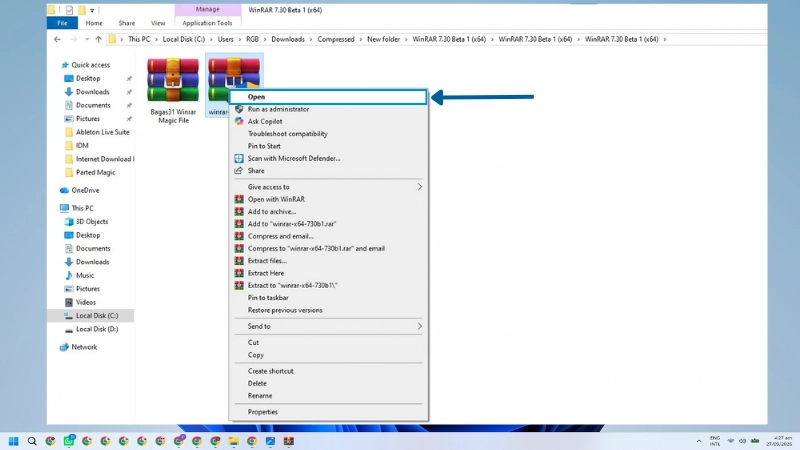Image resolution: width=800 pixels, height=450 pixels.
Task: Click New folder in the address path
Action: point(383,39)
